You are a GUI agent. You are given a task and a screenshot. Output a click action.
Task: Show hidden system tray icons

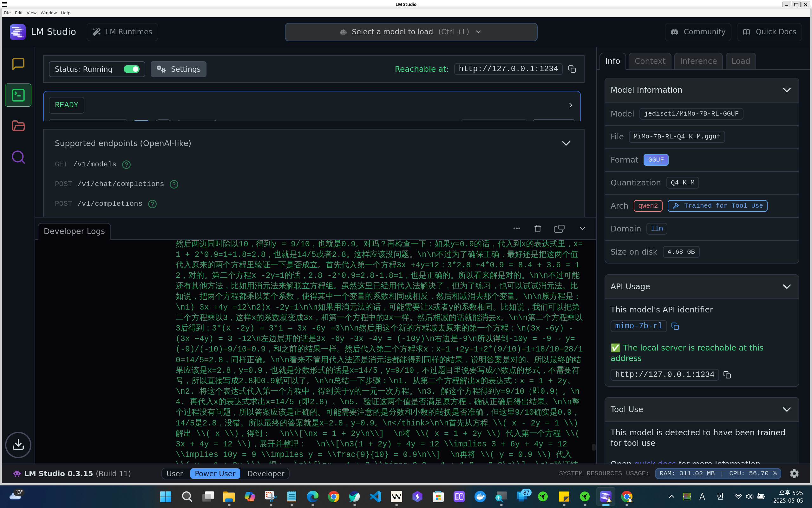(x=672, y=497)
